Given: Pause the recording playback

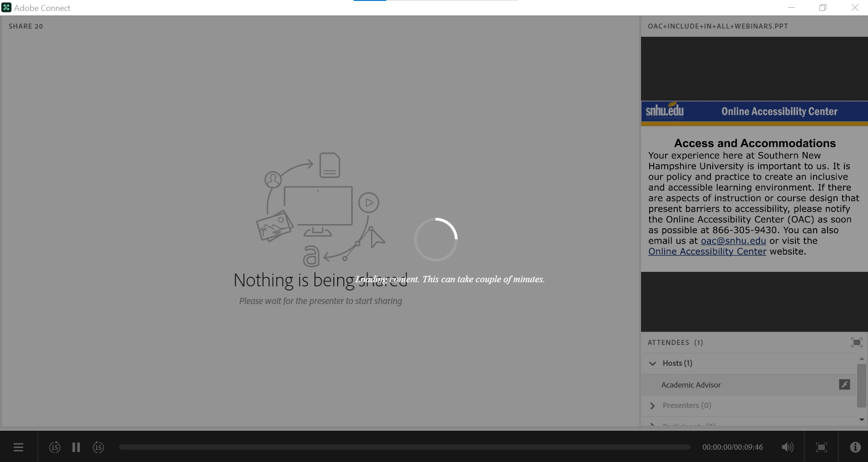Looking at the screenshot, I should tap(76, 447).
